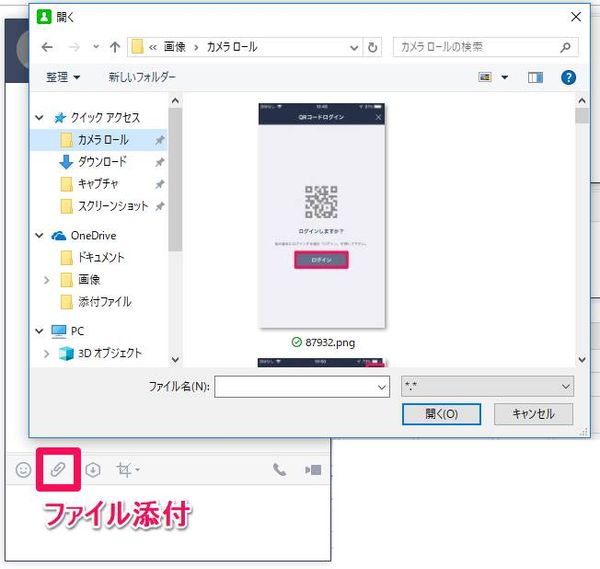The image size is (600, 569).
Task: Click the 開く(O) button
Action: 441,414
